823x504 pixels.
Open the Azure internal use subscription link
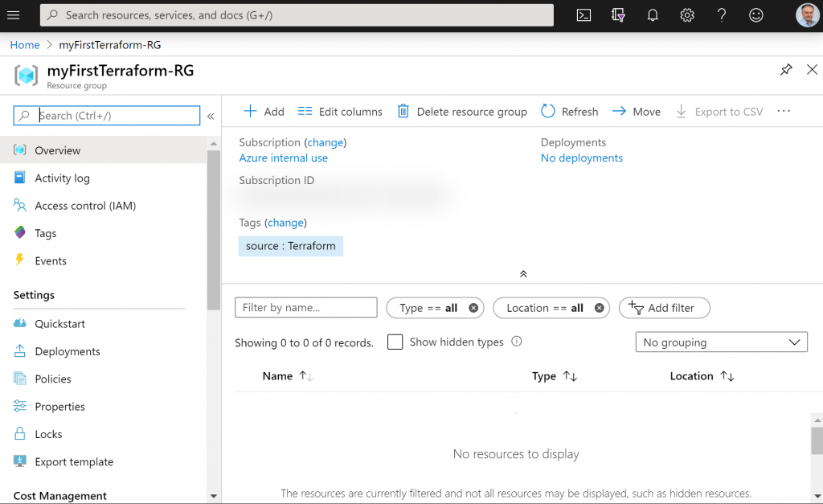(x=283, y=158)
